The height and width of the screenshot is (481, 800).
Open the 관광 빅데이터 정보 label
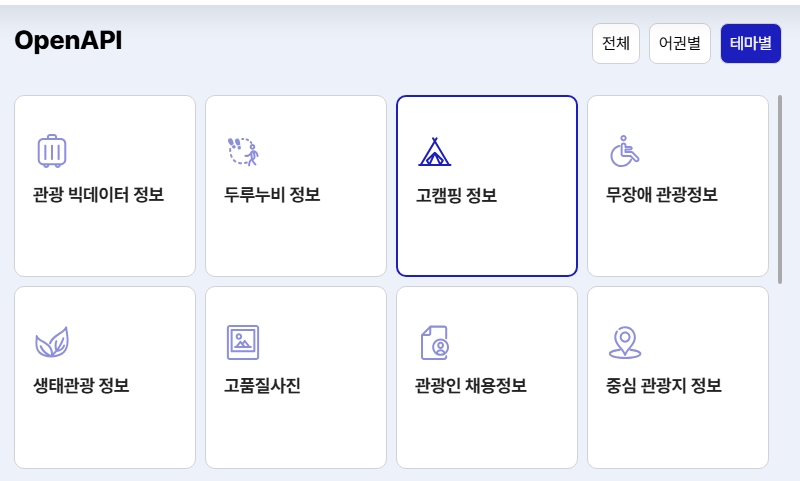(x=98, y=194)
